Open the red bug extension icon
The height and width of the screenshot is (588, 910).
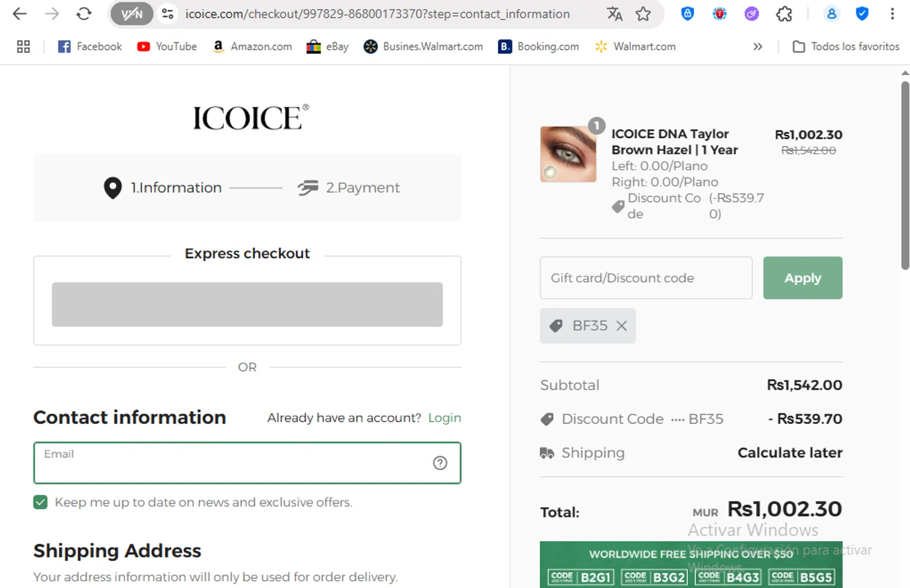pyautogui.click(x=720, y=14)
